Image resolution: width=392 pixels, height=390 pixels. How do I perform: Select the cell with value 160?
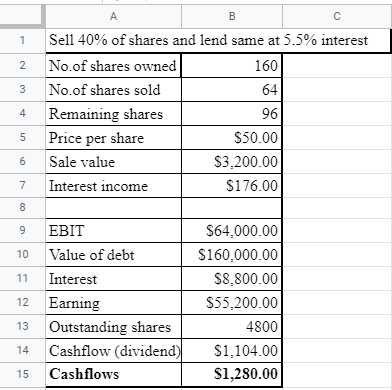click(232, 66)
